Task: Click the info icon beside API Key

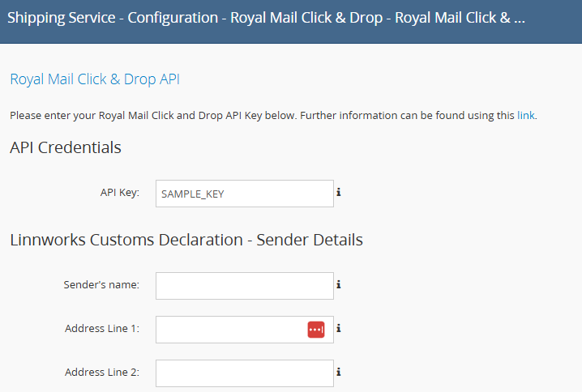Action: 338,193
